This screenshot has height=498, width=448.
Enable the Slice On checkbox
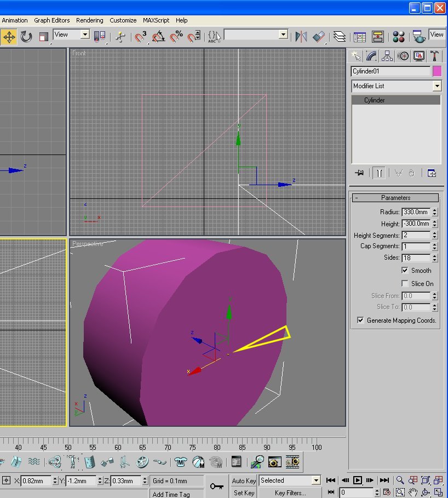[x=405, y=283]
